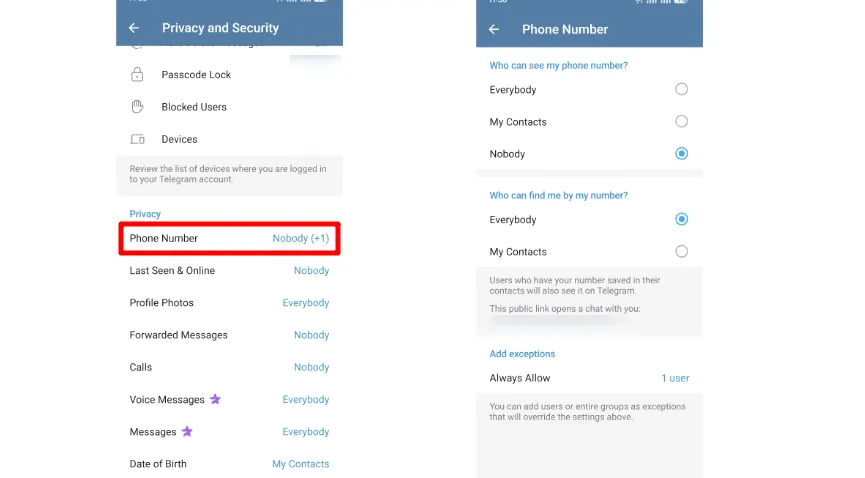The image size is (865, 478).
Task: Open Date of Birth privacy setting
Action: (x=229, y=464)
